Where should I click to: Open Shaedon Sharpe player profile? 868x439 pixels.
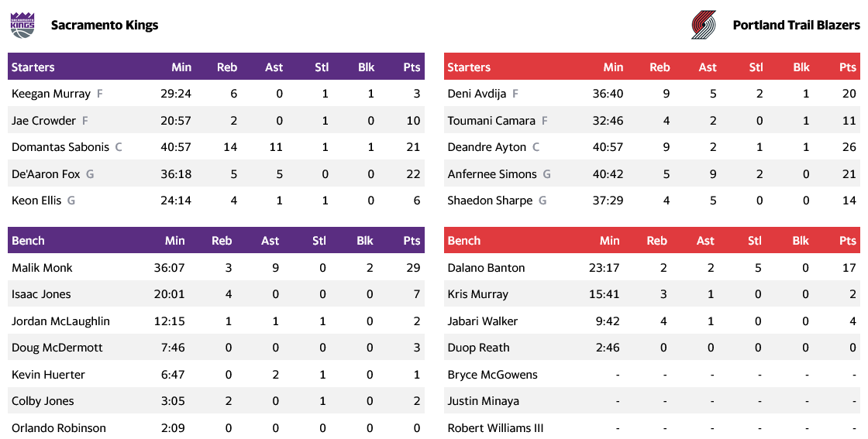[490, 201]
